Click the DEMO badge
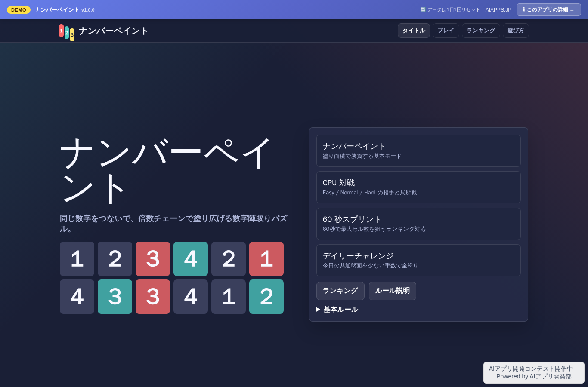This screenshot has width=588, height=387. [x=19, y=10]
